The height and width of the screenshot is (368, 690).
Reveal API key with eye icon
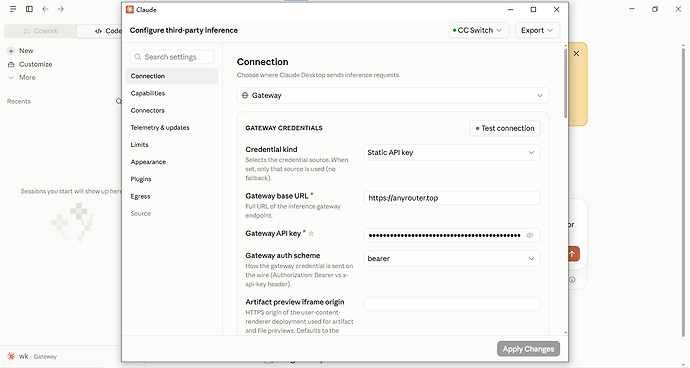point(530,236)
